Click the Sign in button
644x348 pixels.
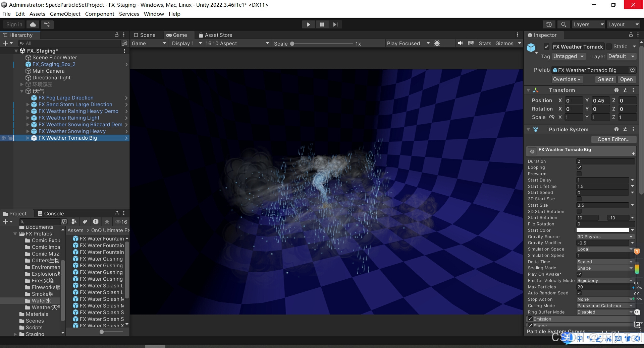coord(14,24)
